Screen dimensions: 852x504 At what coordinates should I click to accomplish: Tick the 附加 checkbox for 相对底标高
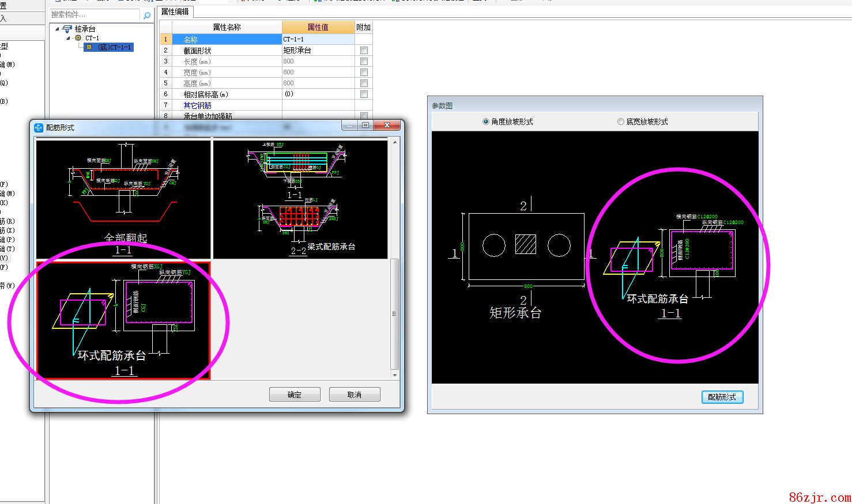click(x=364, y=94)
